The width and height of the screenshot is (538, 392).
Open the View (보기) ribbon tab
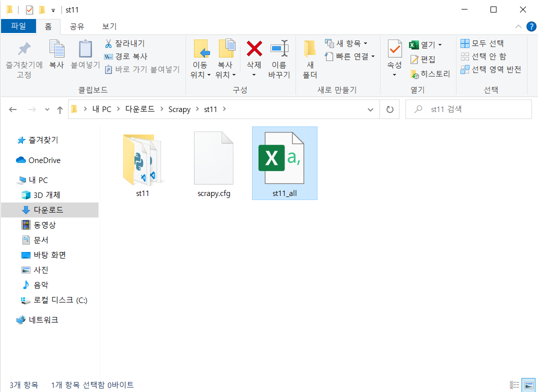point(109,26)
